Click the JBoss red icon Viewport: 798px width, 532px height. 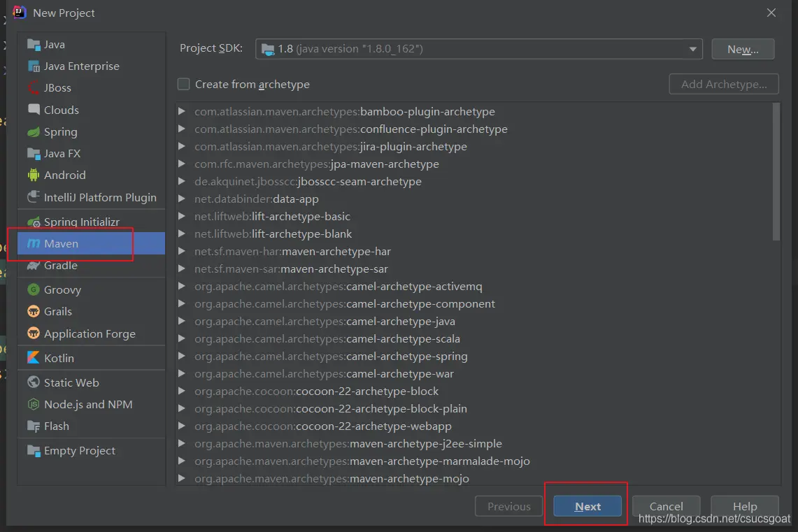point(34,88)
